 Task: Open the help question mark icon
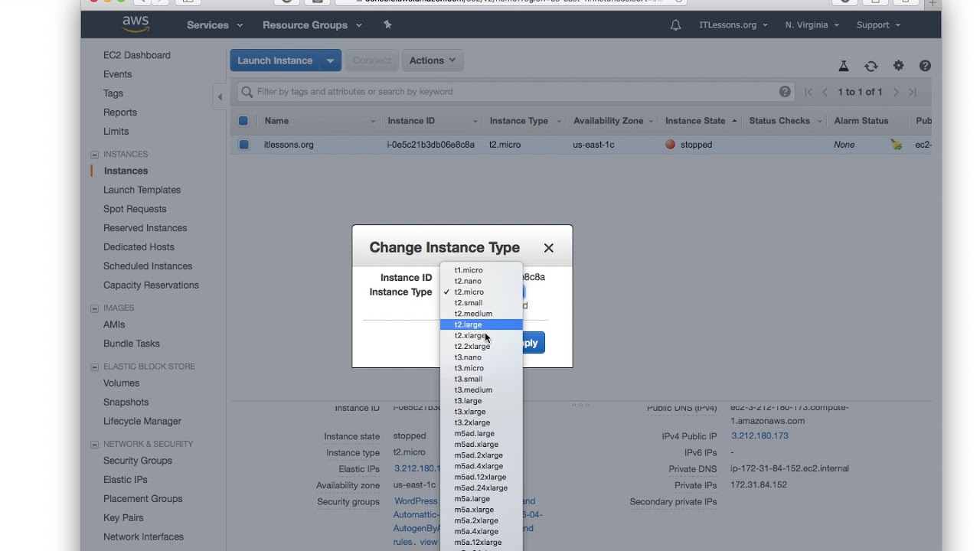click(x=925, y=66)
